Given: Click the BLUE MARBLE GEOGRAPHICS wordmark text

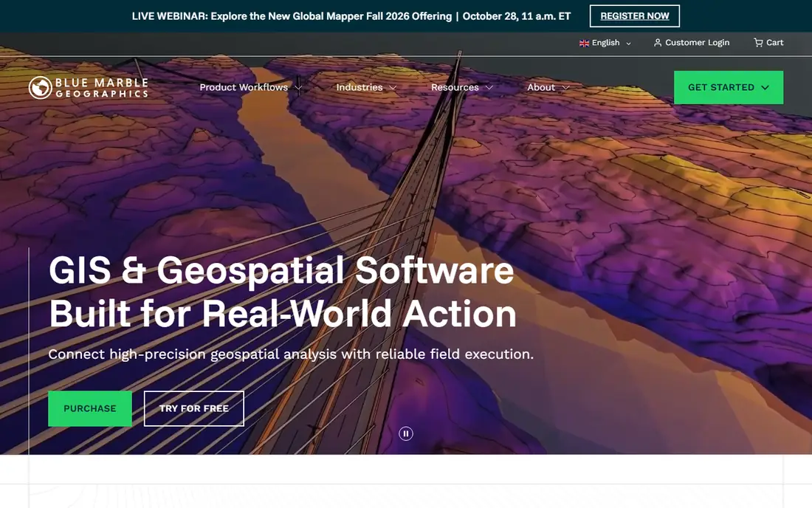Looking at the screenshot, I should [x=102, y=88].
